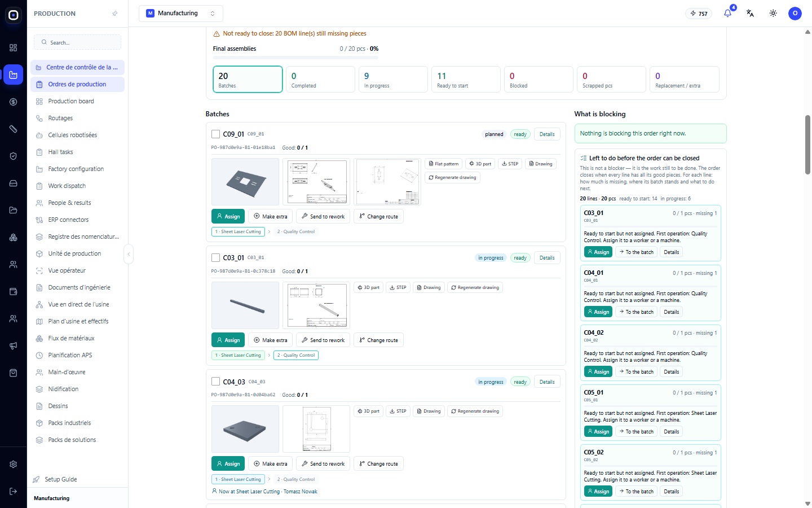812x508 pixels.
Task: Open the settings gear in left rail
Action: point(14,465)
